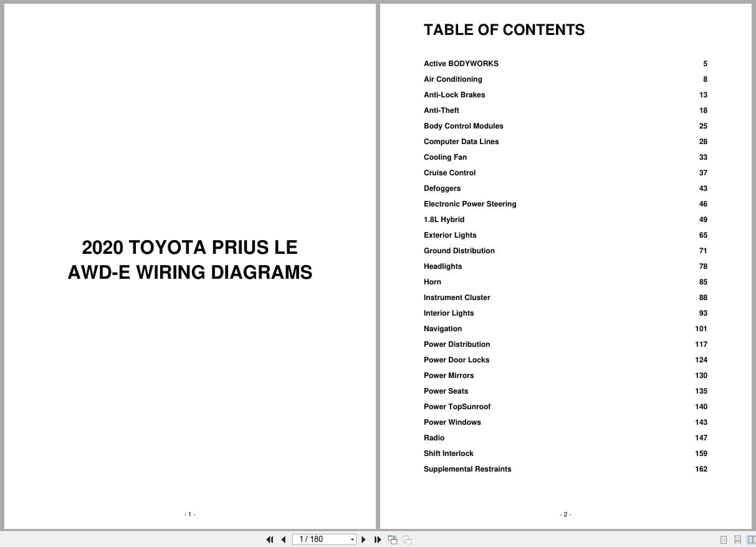The image size is (756, 547).
Task: Click the Cooling Fan entry
Action: pyautogui.click(x=445, y=157)
